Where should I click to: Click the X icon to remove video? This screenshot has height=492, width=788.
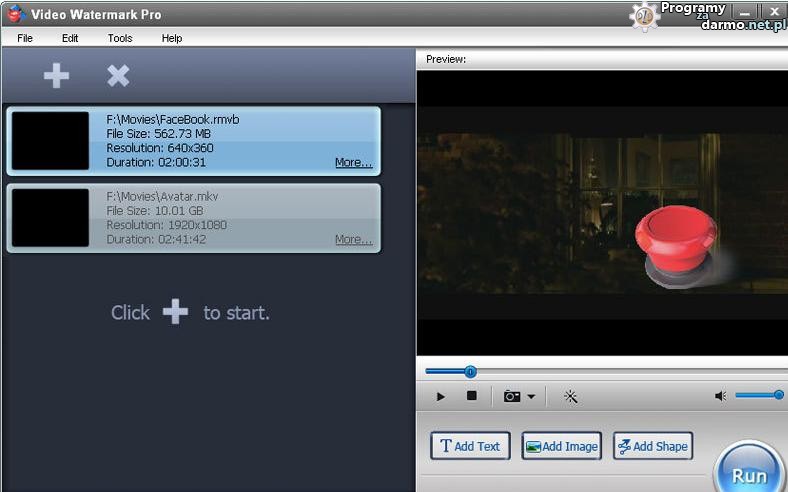tap(118, 76)
